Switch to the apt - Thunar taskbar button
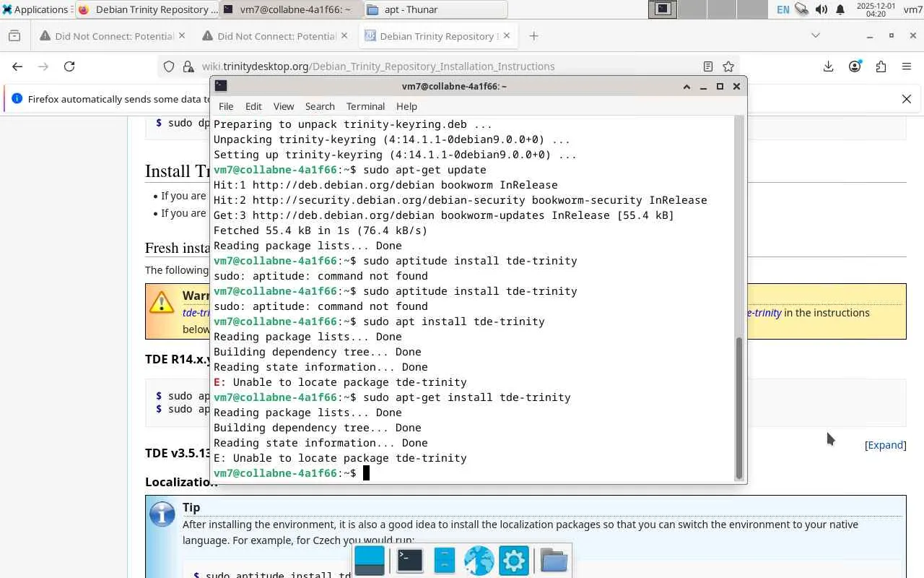This screenshot has width=924, height=578. [x=435, y=9]
